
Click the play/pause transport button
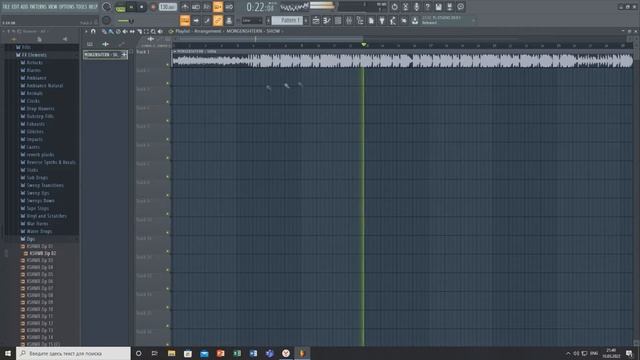[131, 7]
